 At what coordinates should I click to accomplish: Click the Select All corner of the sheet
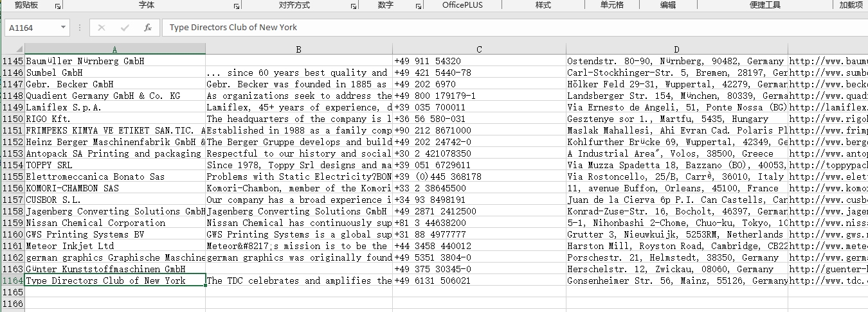(x=12, y=49)
